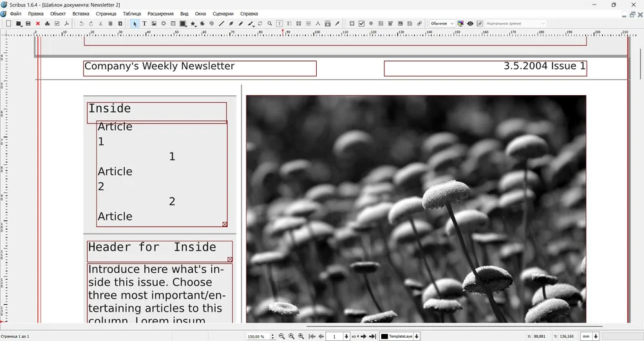Choose the Line drawing tool
Image resolution: width=644 pixels, height=341 pixels.
tap(222, 24)
